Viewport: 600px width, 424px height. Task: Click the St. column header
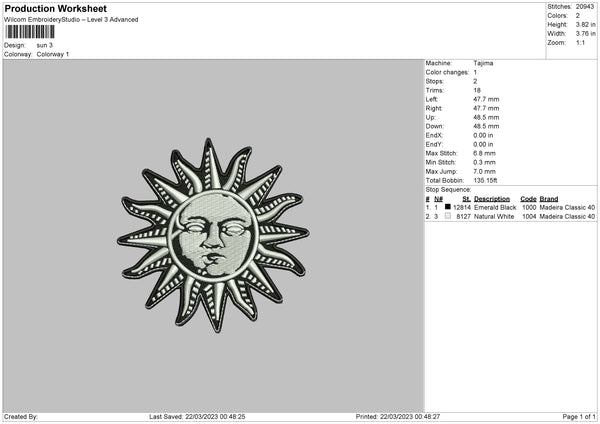[466, 199]
